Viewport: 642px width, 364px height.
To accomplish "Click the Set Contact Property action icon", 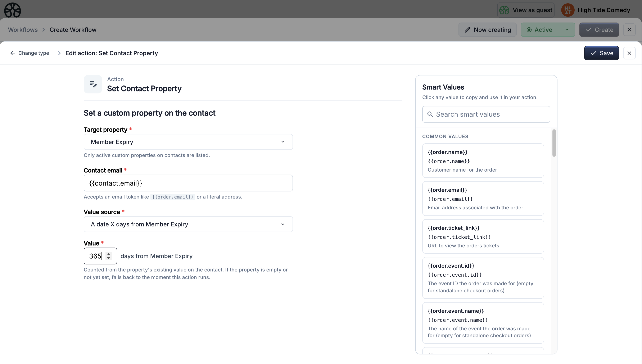I will coord(93,84).
